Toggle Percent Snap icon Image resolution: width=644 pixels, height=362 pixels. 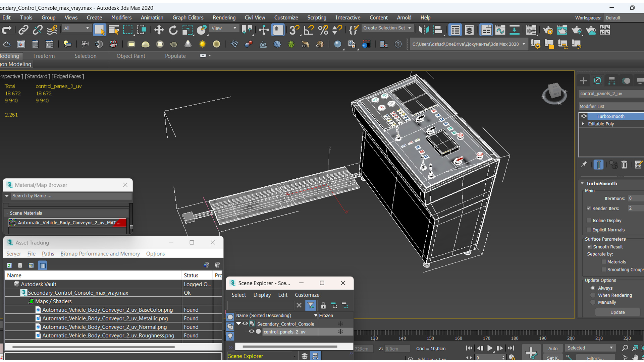(x=323, y=30)
